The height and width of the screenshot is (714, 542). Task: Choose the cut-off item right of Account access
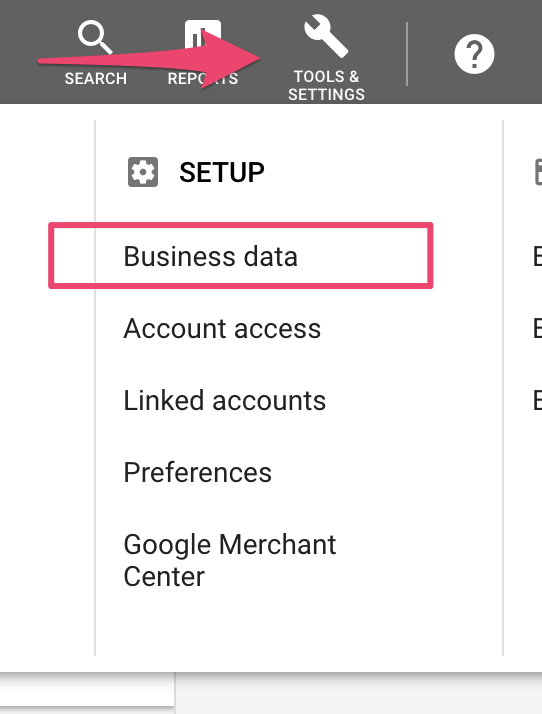537,328
